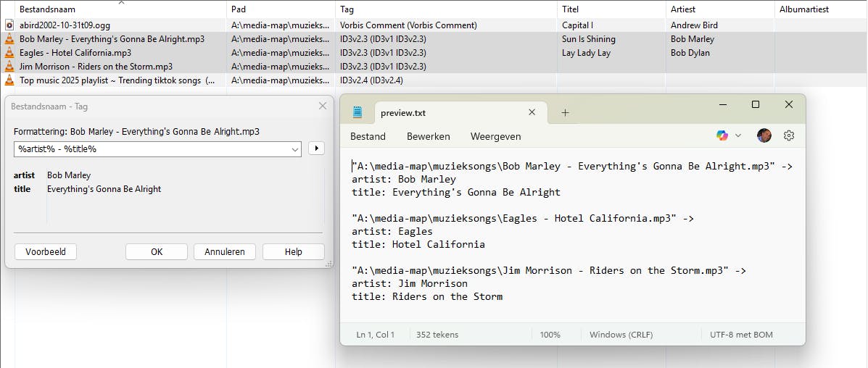Click the Copilot icon in Notepad
Viewport: 868px width, 368px height.
[x=722, y=135]
